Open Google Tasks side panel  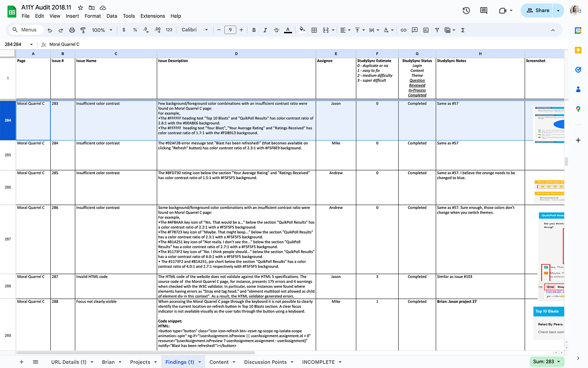[x=578, y=70]
